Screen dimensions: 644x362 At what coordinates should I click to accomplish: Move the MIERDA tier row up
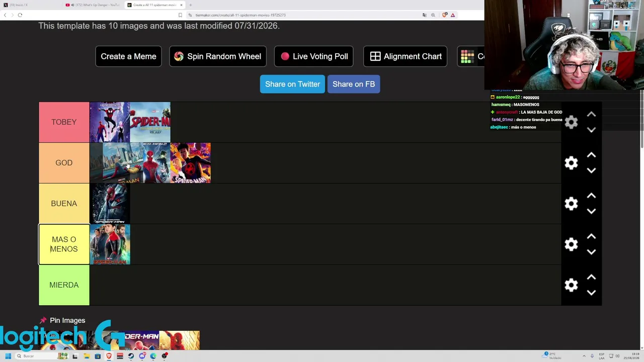coord(591,278)
